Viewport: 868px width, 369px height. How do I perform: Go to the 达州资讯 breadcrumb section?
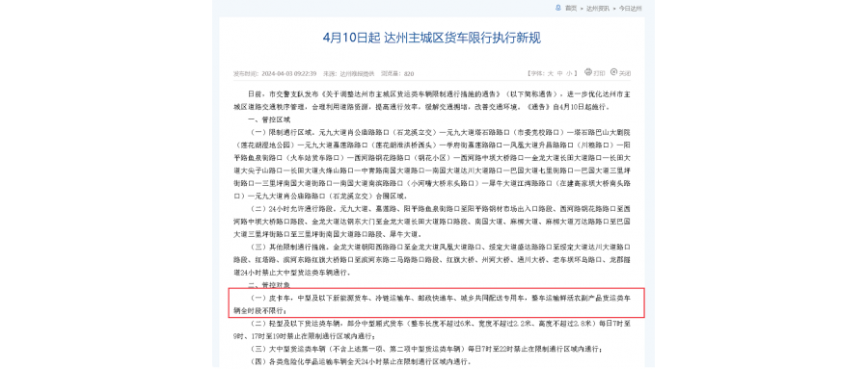pyautogui.click(x=597, y=9)
